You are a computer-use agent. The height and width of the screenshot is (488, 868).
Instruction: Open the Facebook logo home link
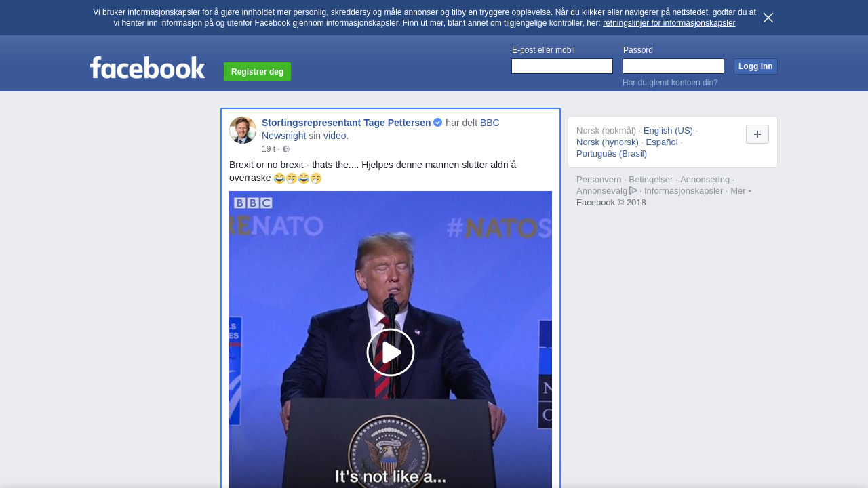(148, 68)
